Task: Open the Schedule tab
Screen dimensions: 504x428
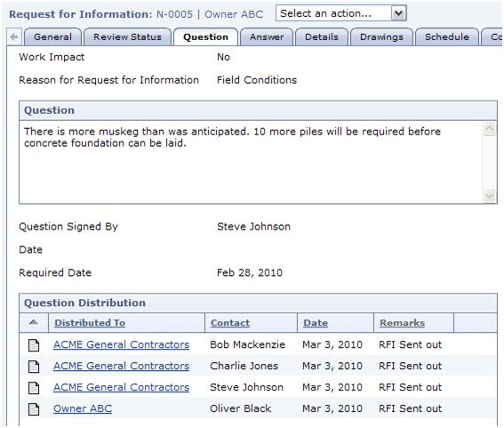Action: tap(447, 37)
